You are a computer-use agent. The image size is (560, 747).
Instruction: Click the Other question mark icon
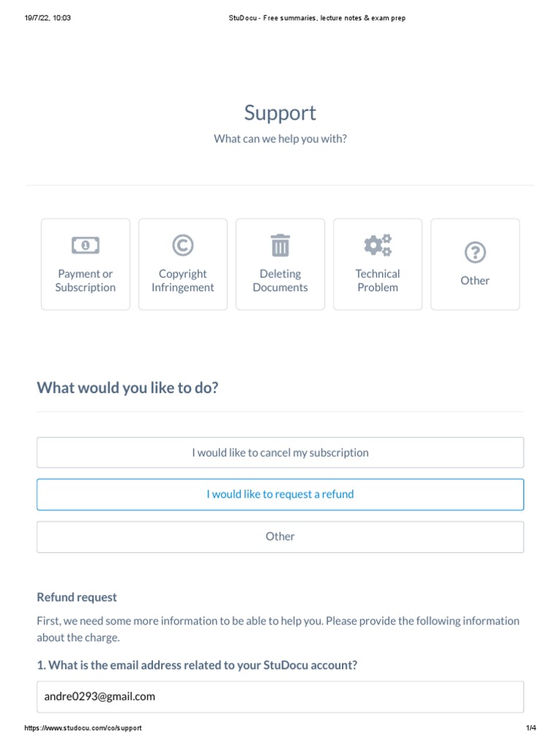(x=475, y=252)
